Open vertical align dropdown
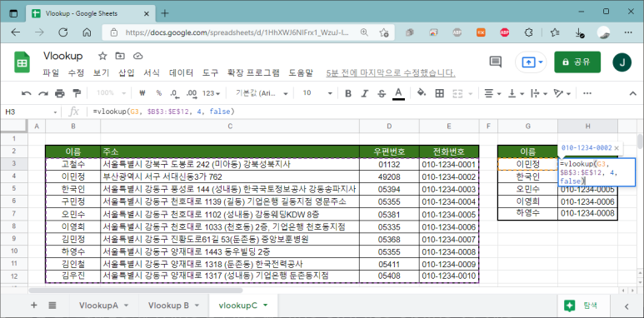This screenshot has height=318, width=644. click(x=516, y=93)
